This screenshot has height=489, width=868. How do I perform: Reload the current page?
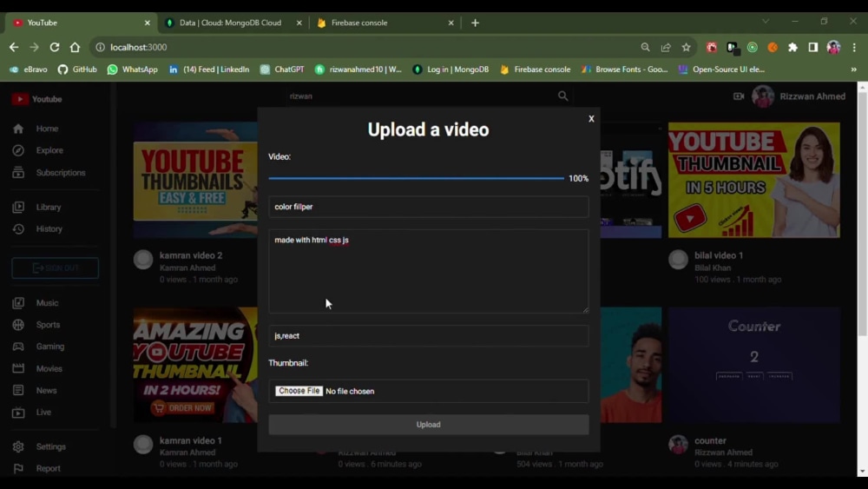(x=54, y=48)
